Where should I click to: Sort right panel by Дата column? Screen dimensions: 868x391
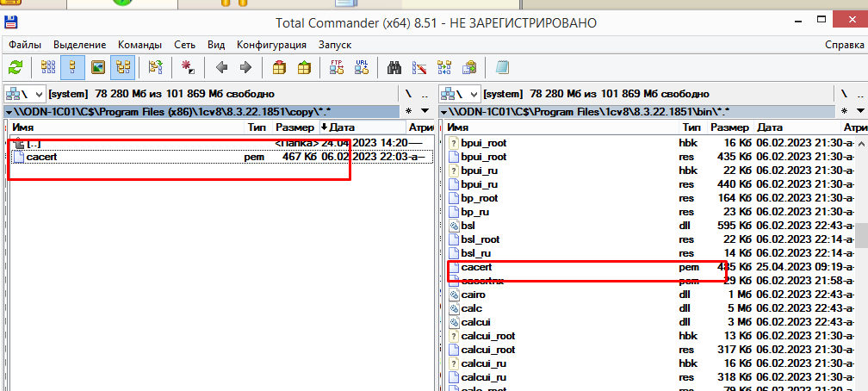(x=797, y=127)
